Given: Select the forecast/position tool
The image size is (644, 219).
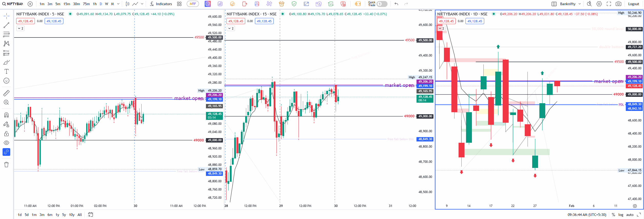Looking at the screenshot, I should click(x=6, y=53).
